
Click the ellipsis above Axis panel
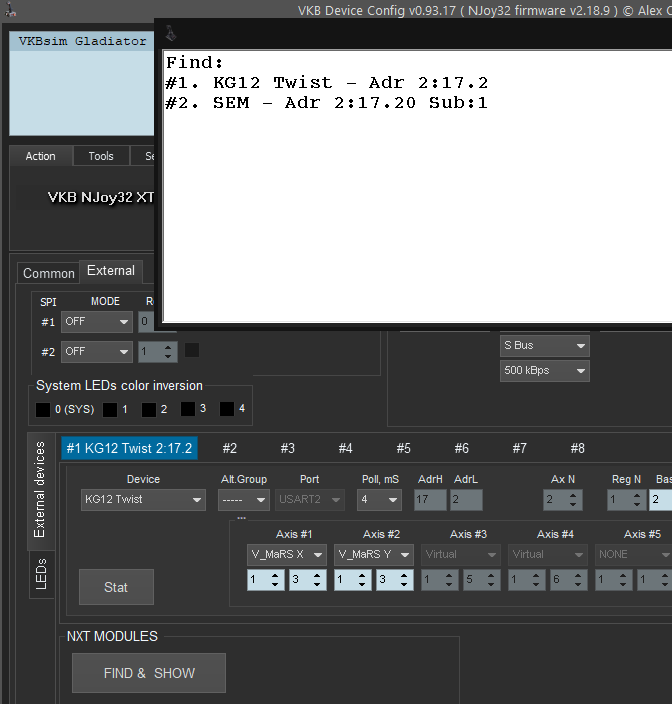pyautogui.click(x=242, y=518)
